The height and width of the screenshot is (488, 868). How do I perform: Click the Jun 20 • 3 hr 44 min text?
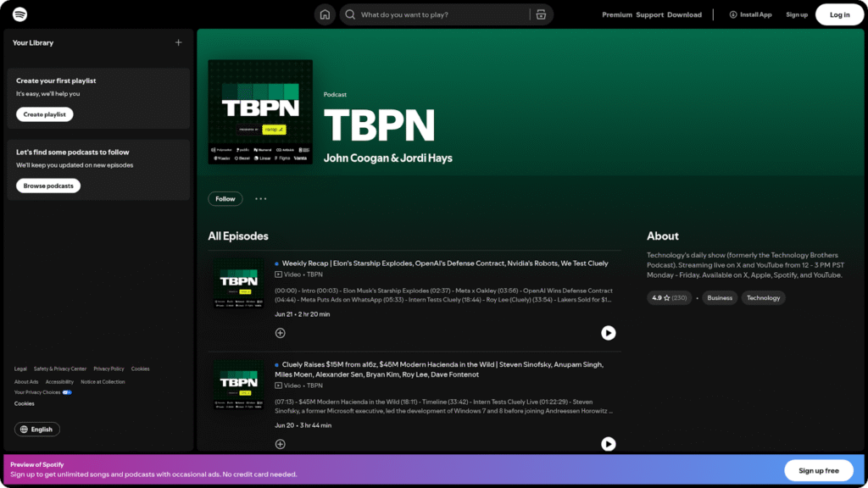coord(303,425)
